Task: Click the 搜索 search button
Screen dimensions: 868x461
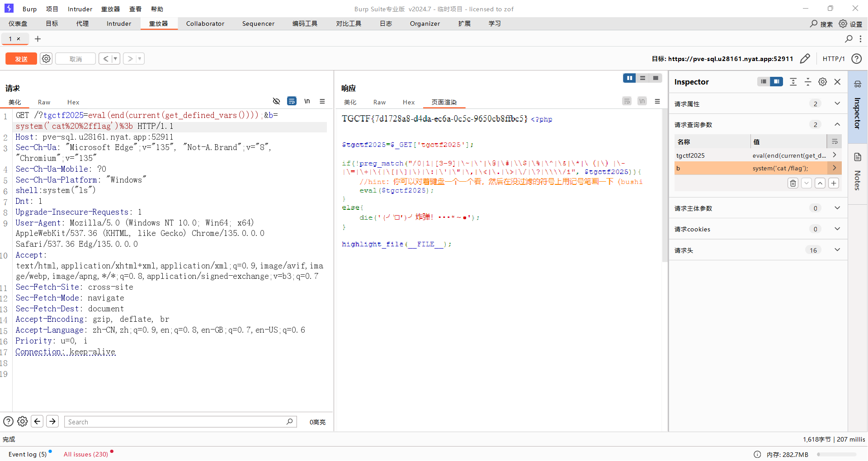Action: pos(821,24)
